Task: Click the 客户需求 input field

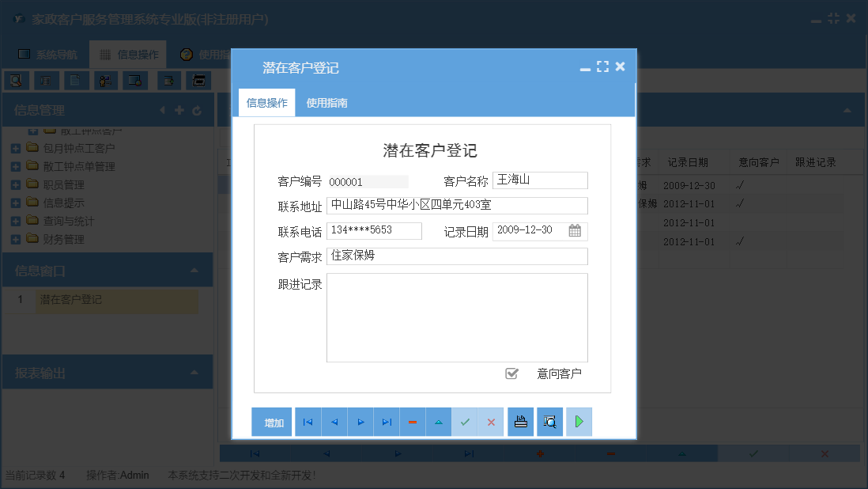Action: click(x=457, y=256)
